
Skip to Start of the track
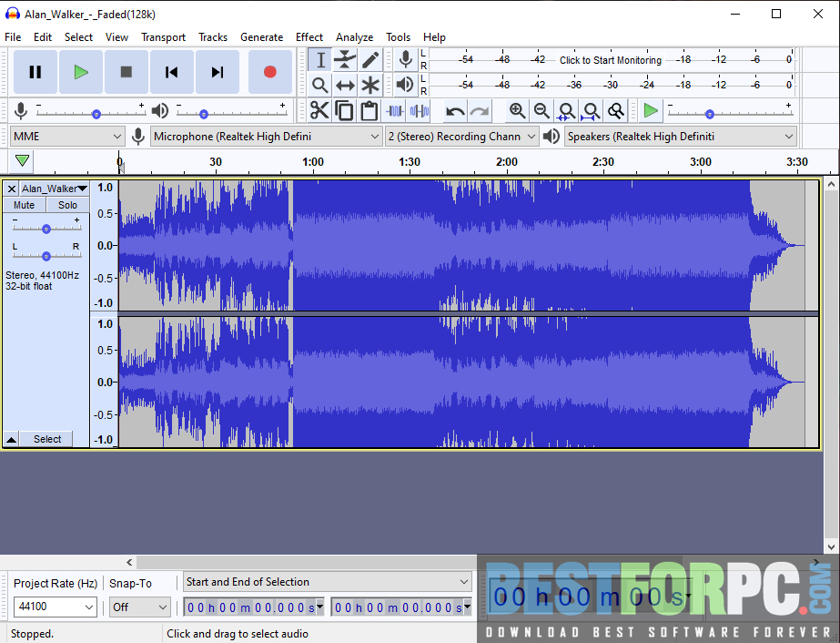[171, 72]
